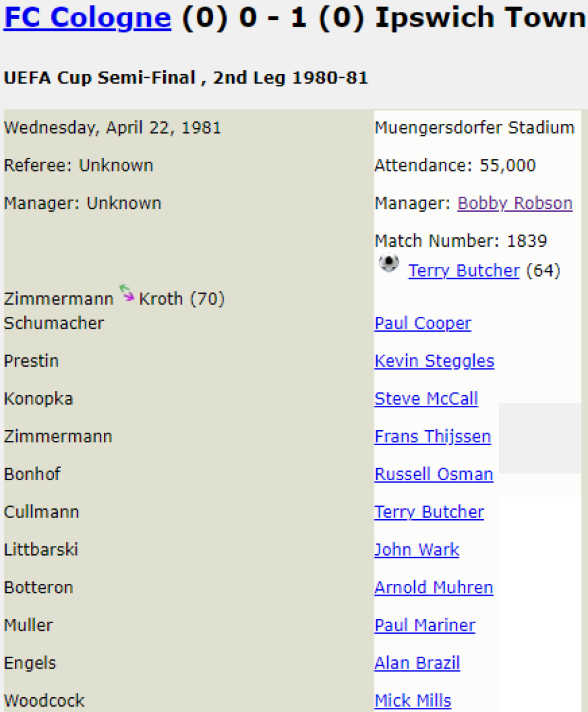Go to Russell Osman's page

point(433,475)
